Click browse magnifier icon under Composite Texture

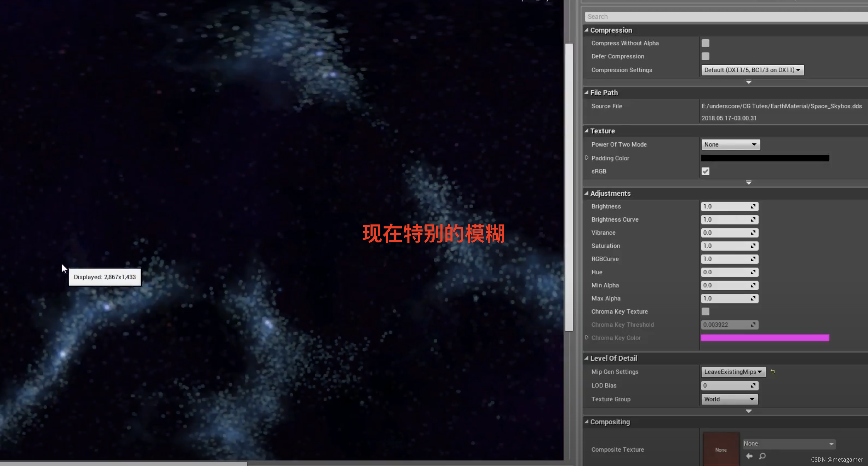[x=762, y=456]
